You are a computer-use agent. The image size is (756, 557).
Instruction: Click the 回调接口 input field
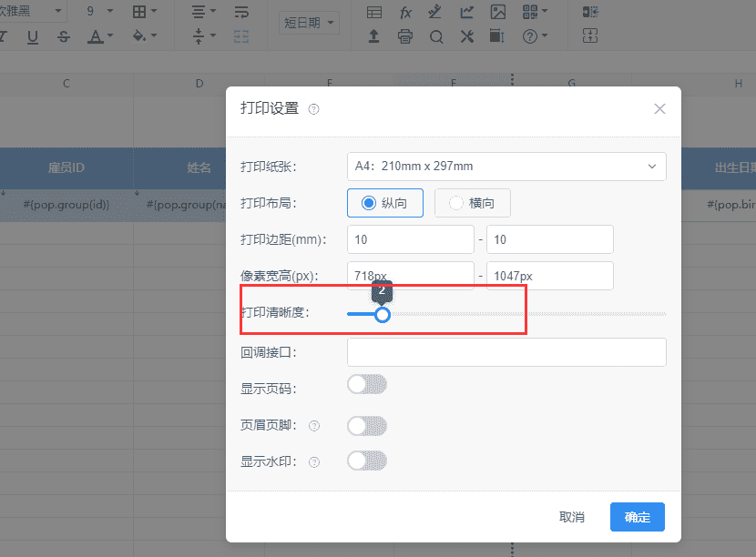click(x=506, y=352)
